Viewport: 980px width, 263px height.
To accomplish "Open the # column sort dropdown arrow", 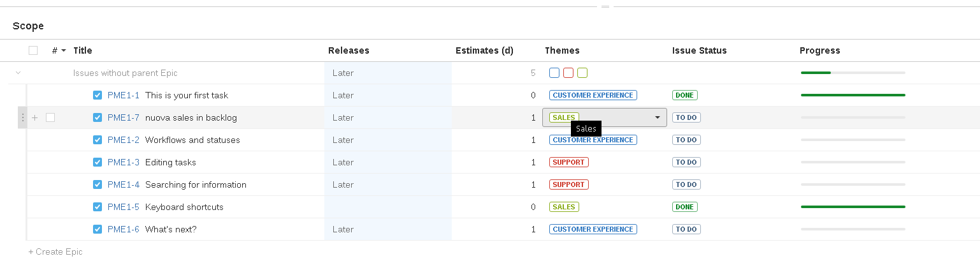I will (x=64, y=51).
